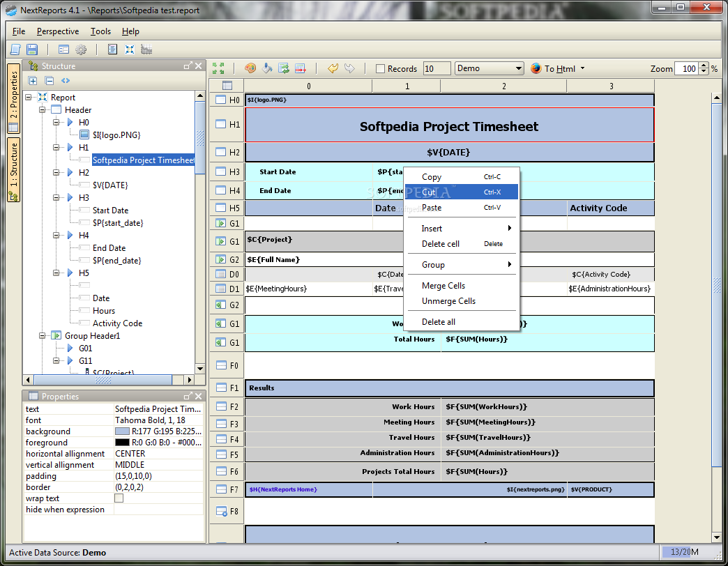Toggle the wrap text checkbox
728x566 pixels.
[119, 498]
